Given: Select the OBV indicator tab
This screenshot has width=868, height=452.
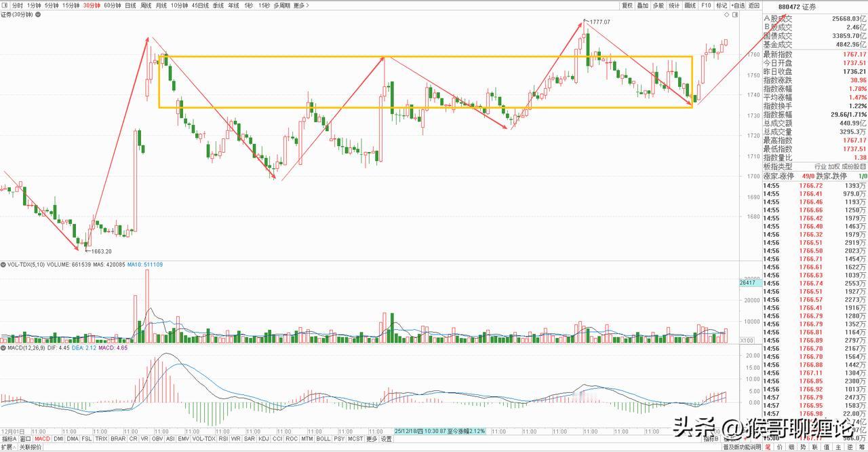Looking at the screenshot, I should coord(157,439).
